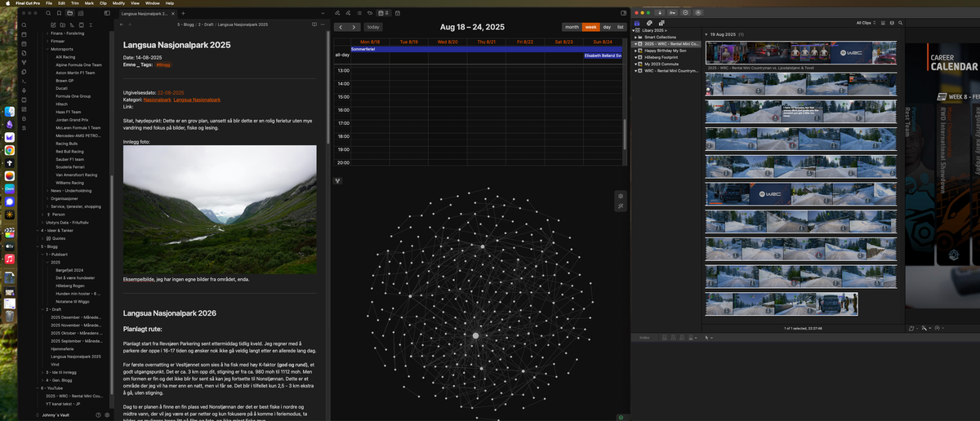Screen dimensions: 980x421
Task: Search clips with the browser magnifier icon
Action: pos(899,23)
